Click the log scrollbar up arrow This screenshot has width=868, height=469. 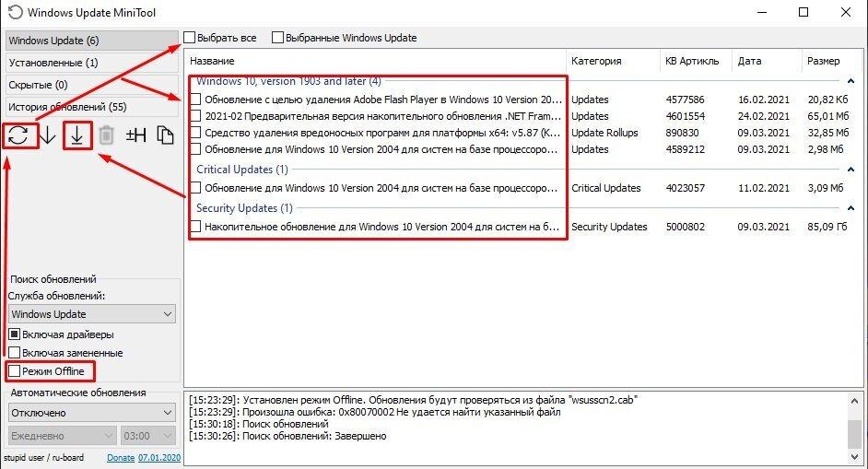pyautogui.click(x=854, y=400)
